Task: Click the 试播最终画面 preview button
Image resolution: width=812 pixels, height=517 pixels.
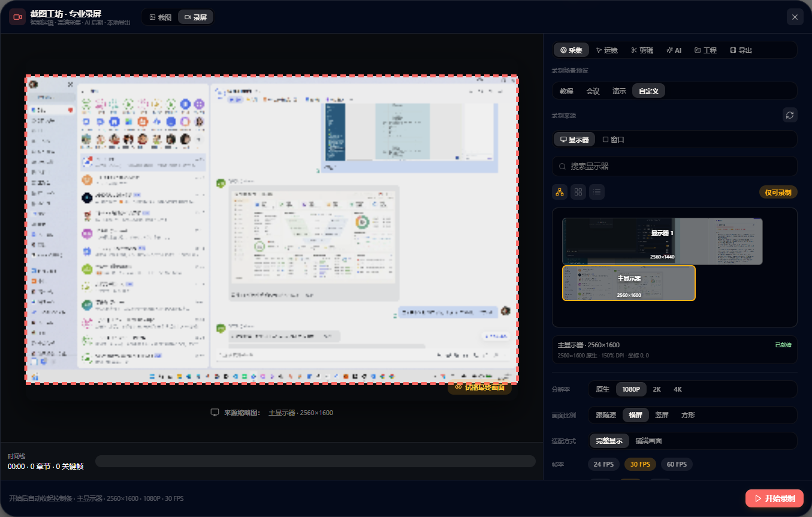Action: [x=479, y=387]
